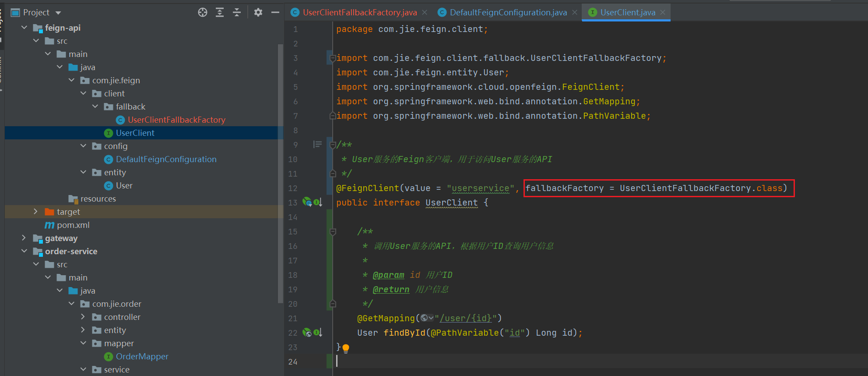Click the "userservice" string value
Viewport: 868px width, 376px height.
click(x=481, y=188)
